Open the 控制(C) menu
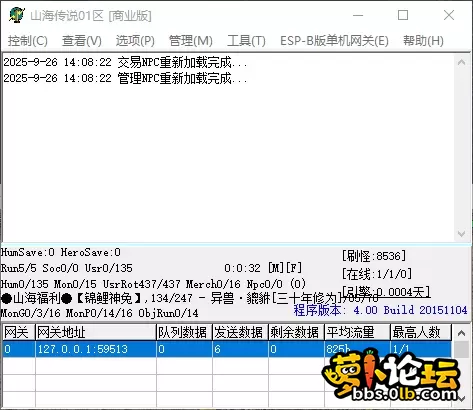473x410 pixels. click(x=28, y=41)
